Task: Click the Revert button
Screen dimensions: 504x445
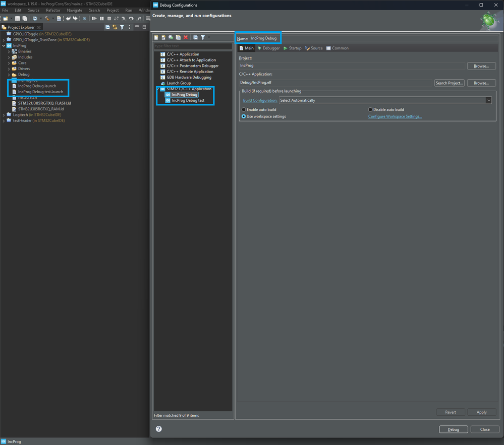Action: coord(451,412)
